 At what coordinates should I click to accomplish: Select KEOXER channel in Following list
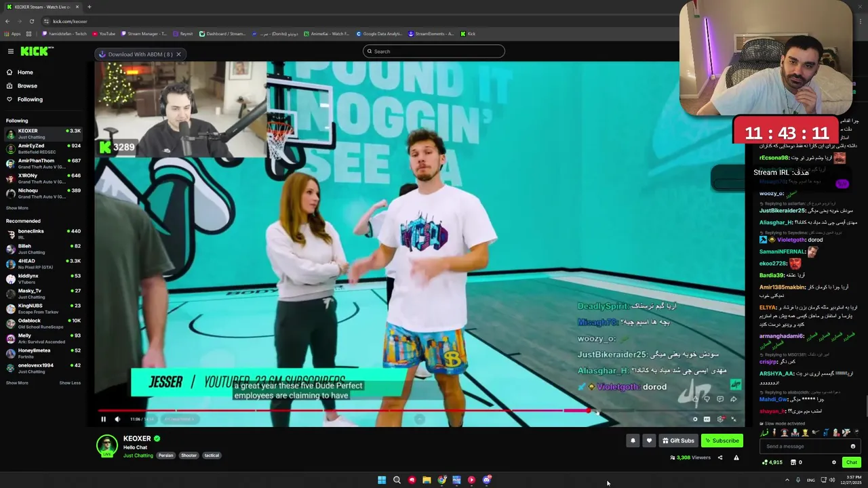[43, 134]
